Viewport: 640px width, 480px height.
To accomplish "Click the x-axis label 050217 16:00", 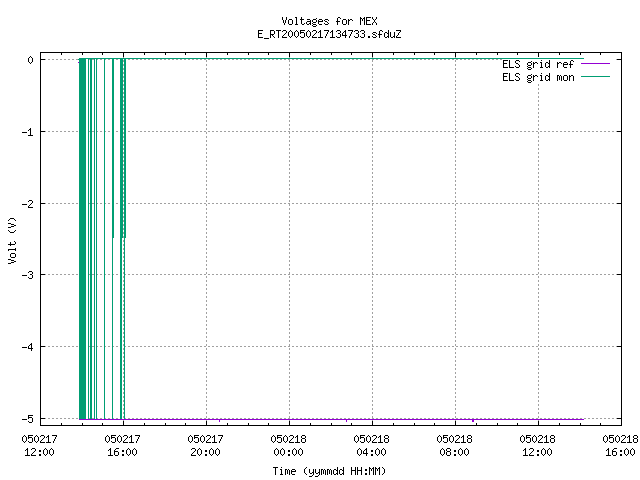I will [122, 446].
